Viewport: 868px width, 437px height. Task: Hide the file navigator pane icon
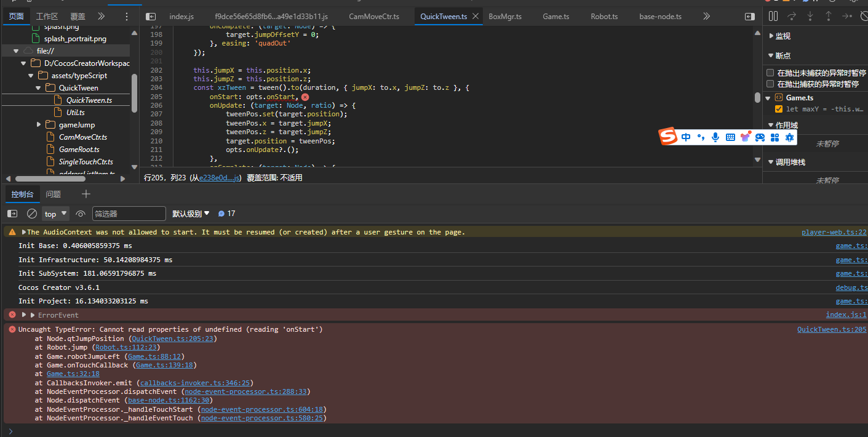151,17
